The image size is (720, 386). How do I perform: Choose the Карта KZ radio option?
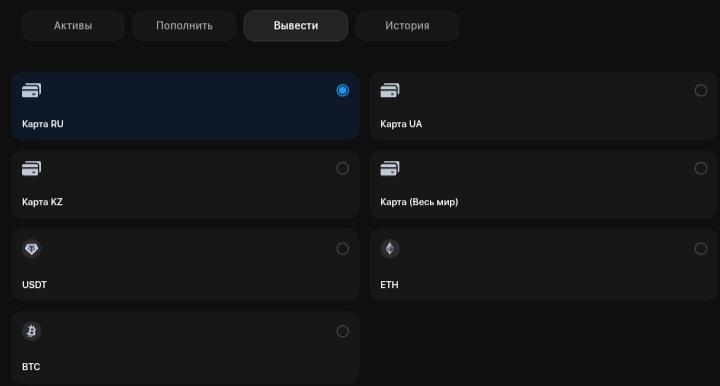tap(343, 168)
